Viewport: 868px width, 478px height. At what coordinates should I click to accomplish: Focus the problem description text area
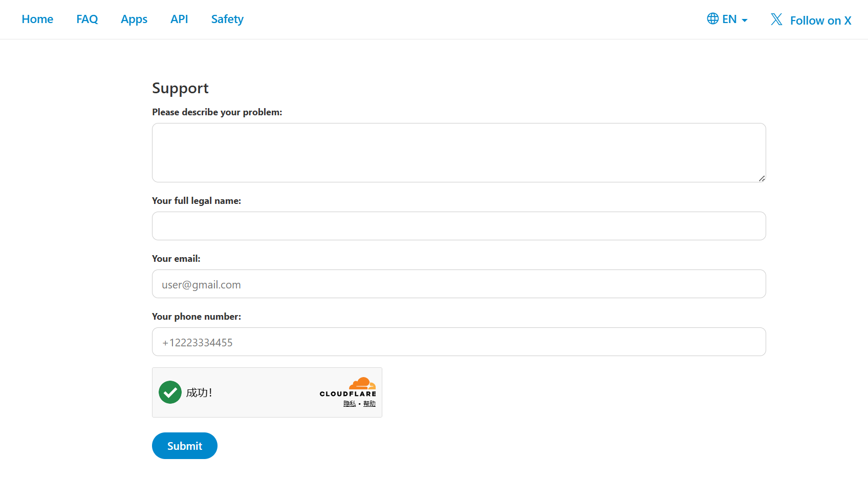pos(459,153)
